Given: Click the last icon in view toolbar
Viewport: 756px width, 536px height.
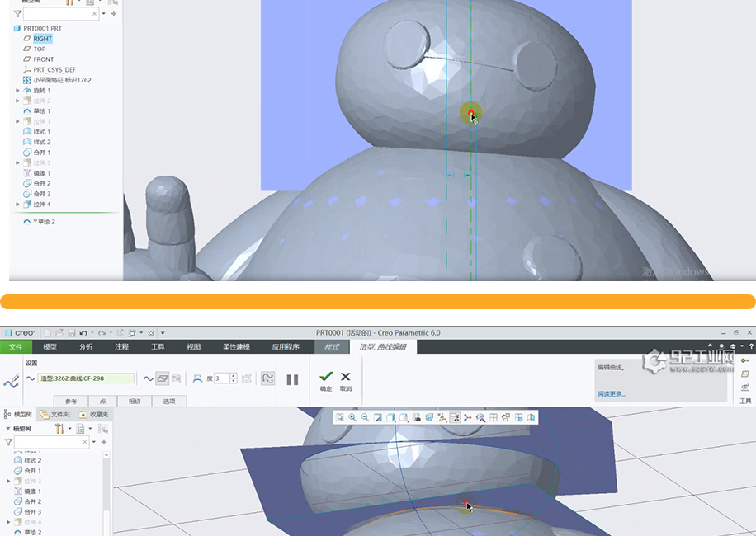Looking at the screenshot, I should (532, 417).
